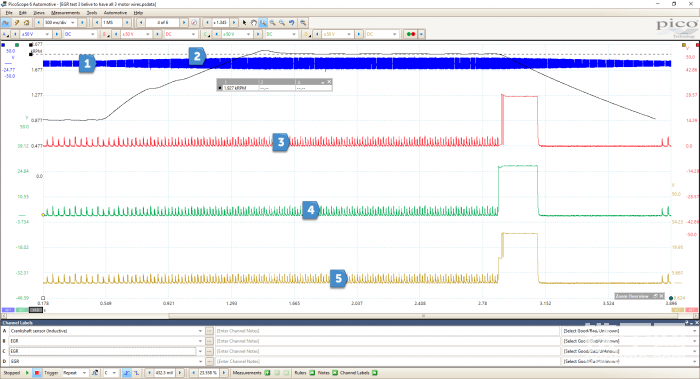Expand Channel A label Crankshaft sensor dropdown

coord(200,331)
